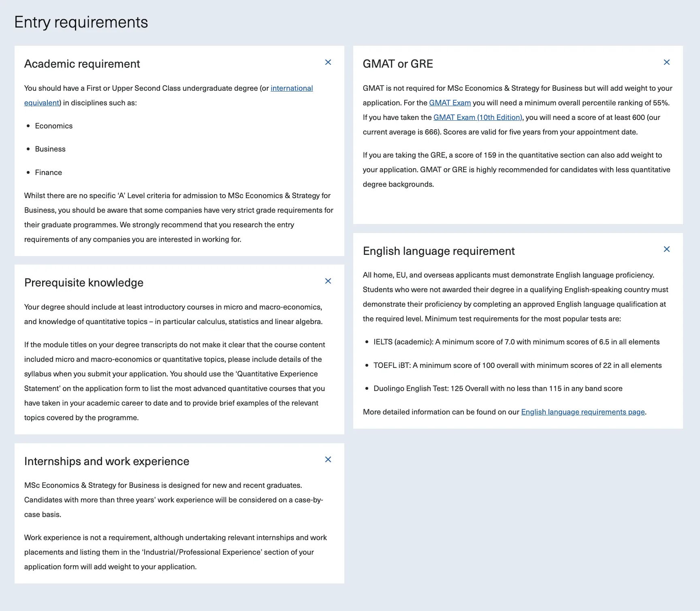Viewport: 700px width, 611px height.
Task: Collapse the Academic requirement panel with its X icon
Action: tap(328, 62)
